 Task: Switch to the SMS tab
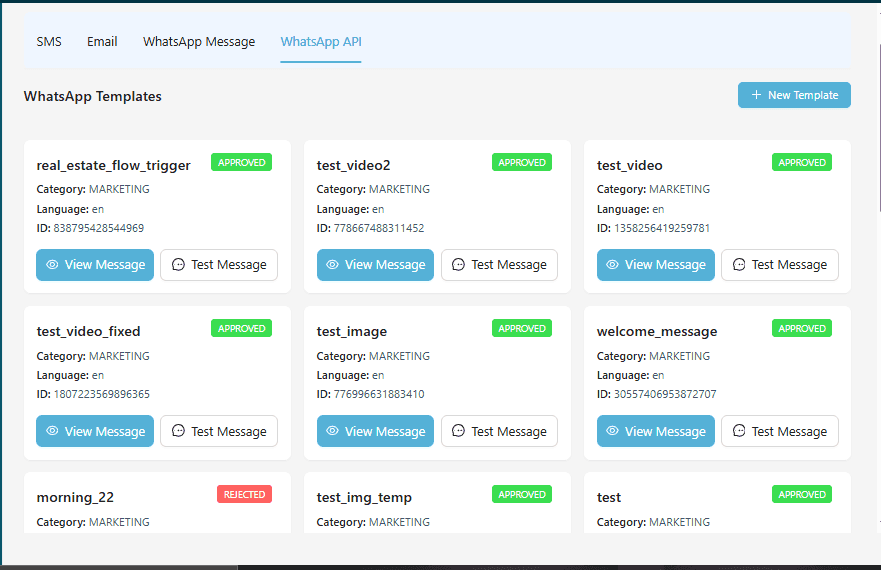coord(49,42)
